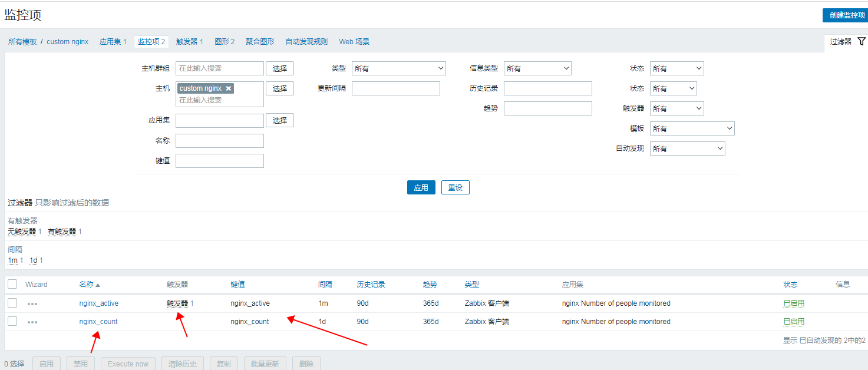Image resolution: width=868 pixels, height=370 pixels.
Task: Click the filter funnel icon
Action: tap(861, 41)
